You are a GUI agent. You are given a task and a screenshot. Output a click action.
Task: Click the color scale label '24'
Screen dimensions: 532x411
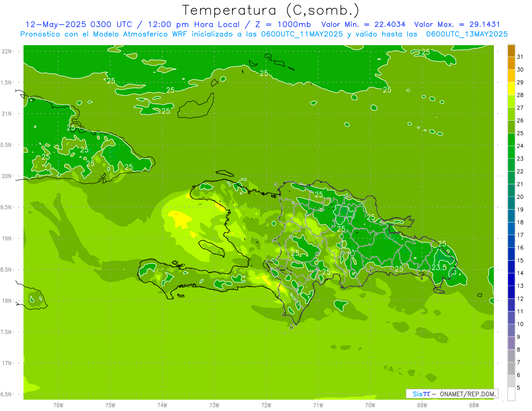coord(520,146)
